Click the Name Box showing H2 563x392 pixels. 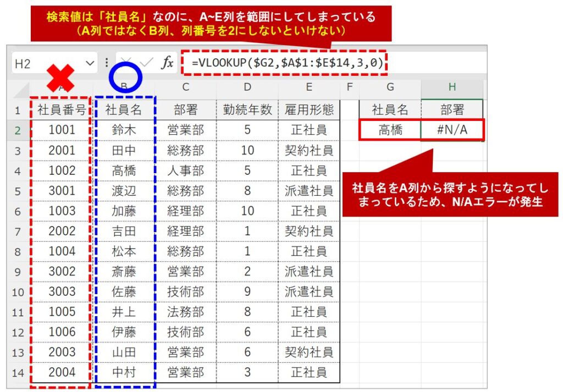[x=44, y=63]
